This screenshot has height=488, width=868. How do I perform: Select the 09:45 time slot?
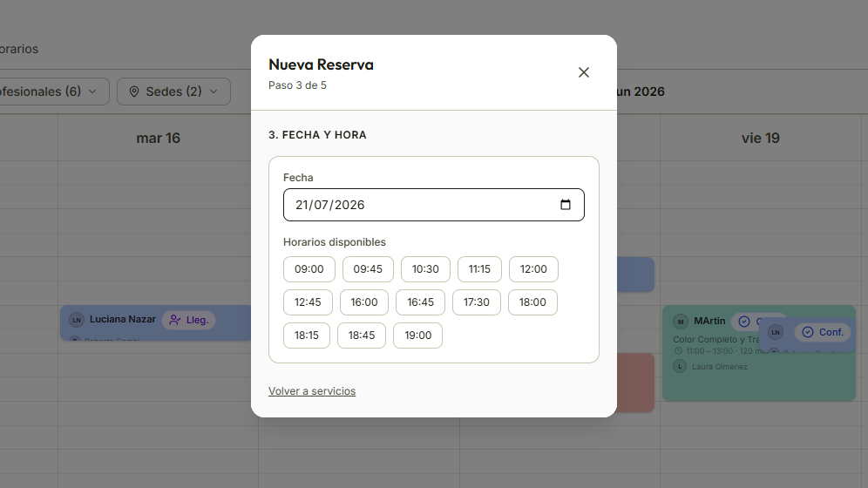[x=368, y=269]
